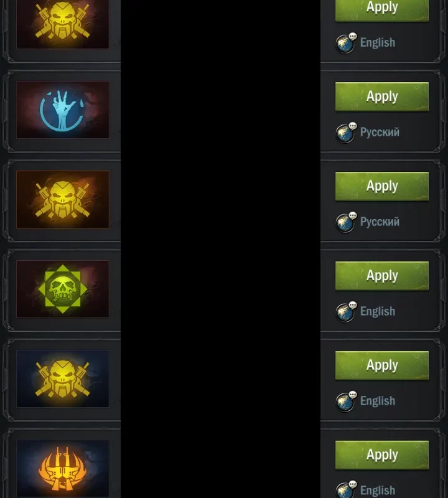This screenshot has height=498, width=448.
Task: Click globe icon in blue-background yellow skull row
Action: click(346, 401)
